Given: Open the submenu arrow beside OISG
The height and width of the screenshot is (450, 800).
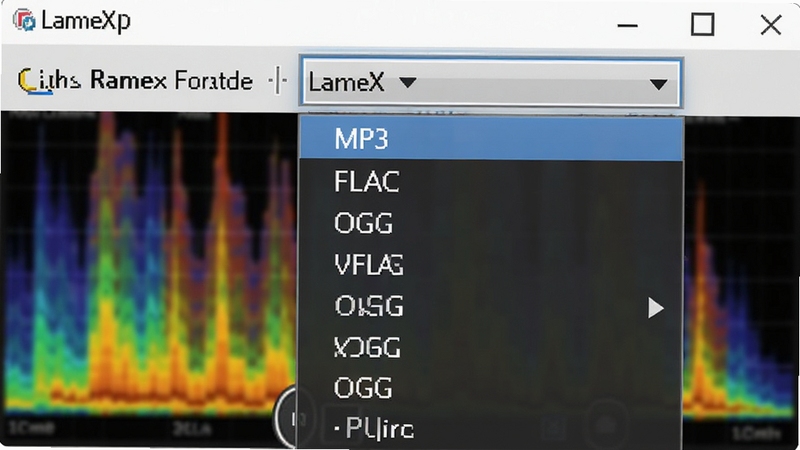Looking at the screenshot, I should pyautogui.click(x=656, y=308).
